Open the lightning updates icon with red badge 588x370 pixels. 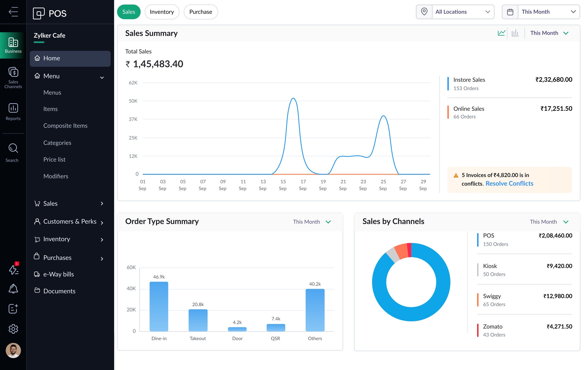click(x=14, y=268)
